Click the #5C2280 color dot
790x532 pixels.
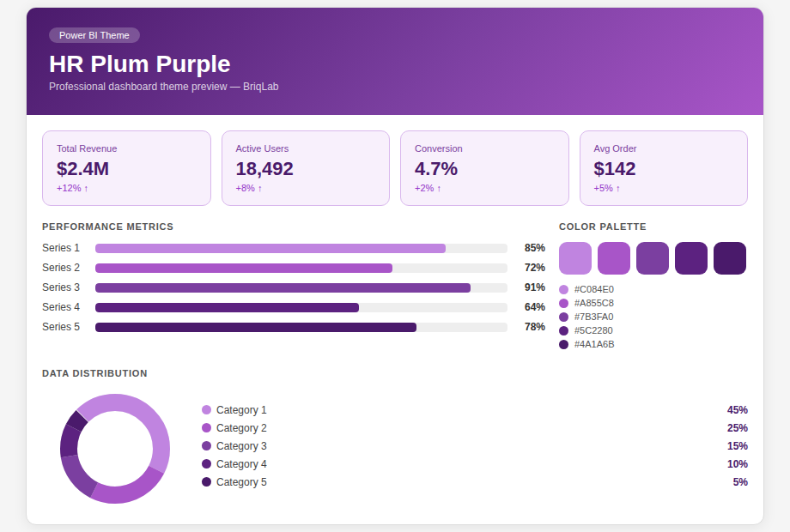pos(564,331)
